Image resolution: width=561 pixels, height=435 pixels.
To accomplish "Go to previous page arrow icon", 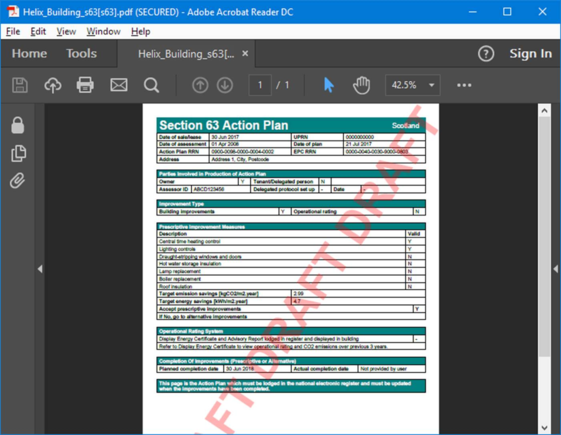I will point(200,85).
